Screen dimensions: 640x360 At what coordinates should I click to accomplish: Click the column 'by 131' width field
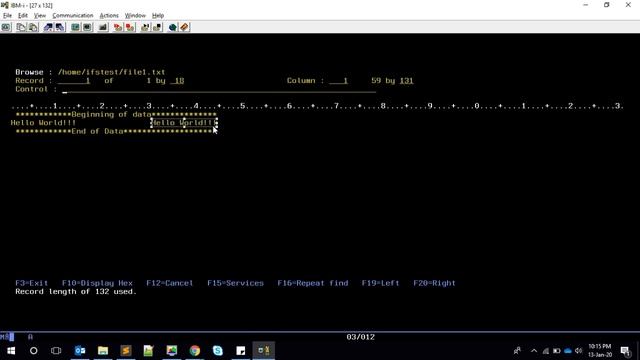click(x=406, y=81)
